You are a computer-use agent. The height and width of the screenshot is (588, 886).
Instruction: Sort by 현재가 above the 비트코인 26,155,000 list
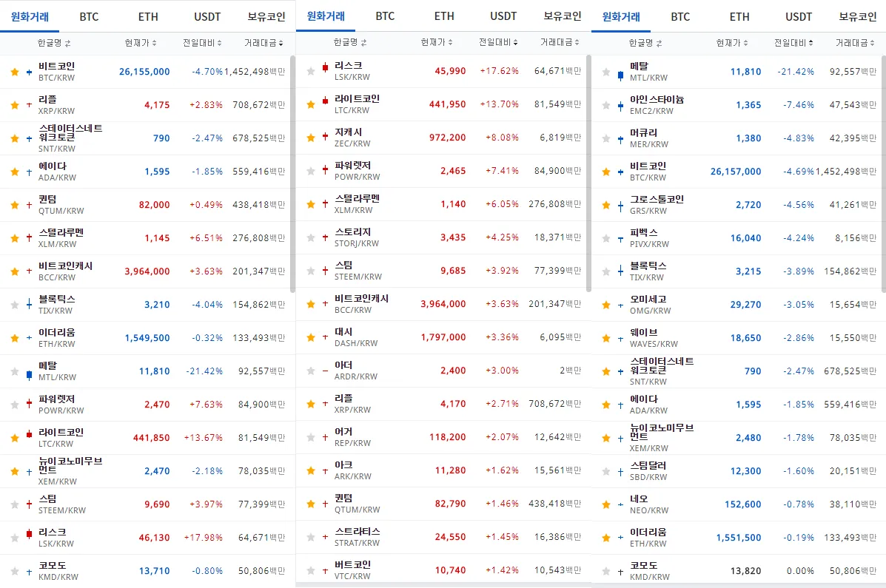pyautogui.click(x=140, y=43)
